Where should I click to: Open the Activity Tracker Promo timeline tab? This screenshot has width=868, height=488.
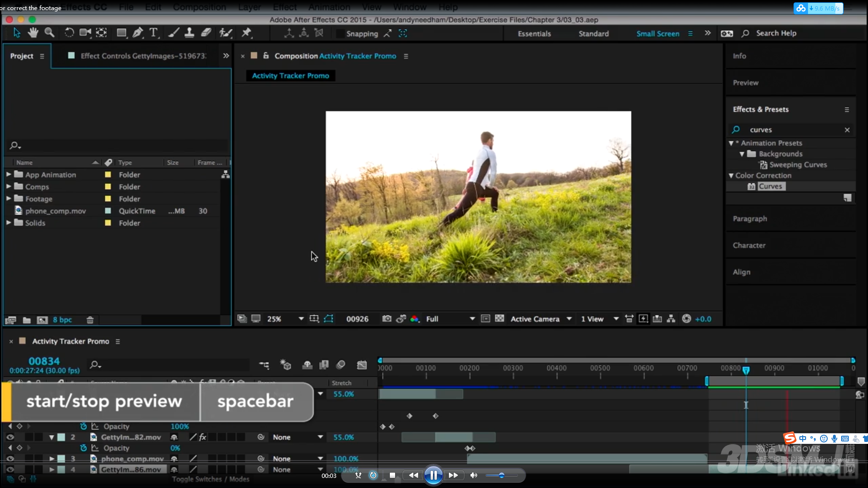(71, 341)
